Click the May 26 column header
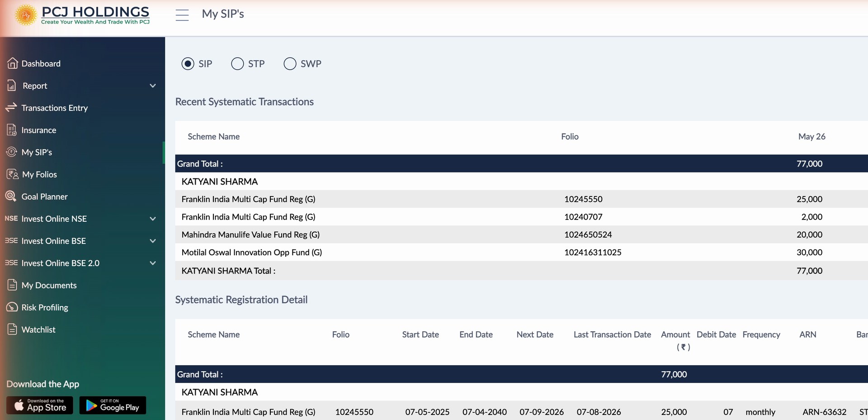 pos(811,136)
